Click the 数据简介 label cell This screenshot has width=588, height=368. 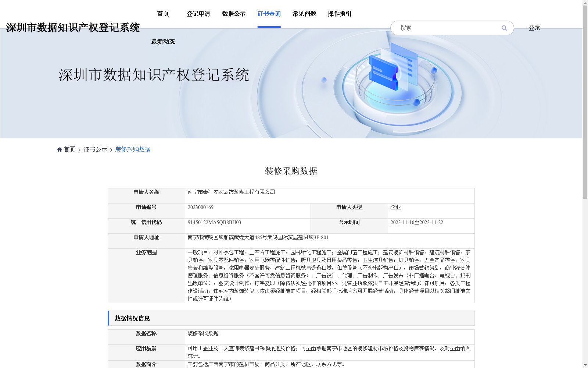(146, 364)
